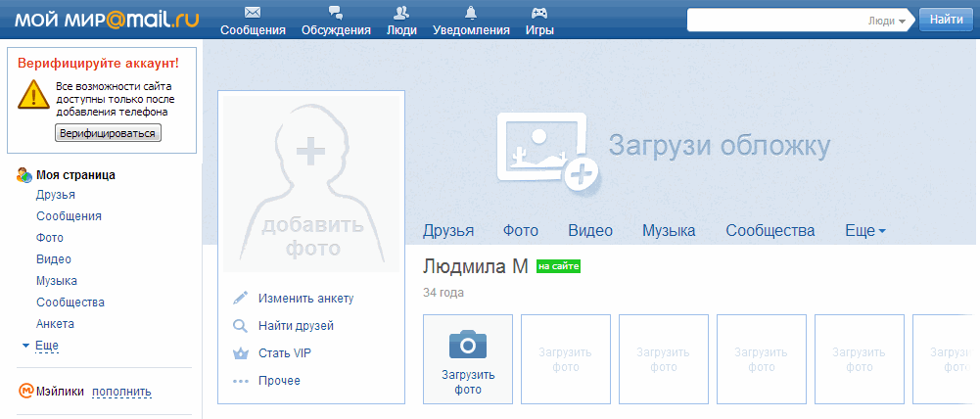This screenshot has height=419, width=980.
Task: Open Обсуждения speech bubbles icon
Action: click(x=336, y=12)
